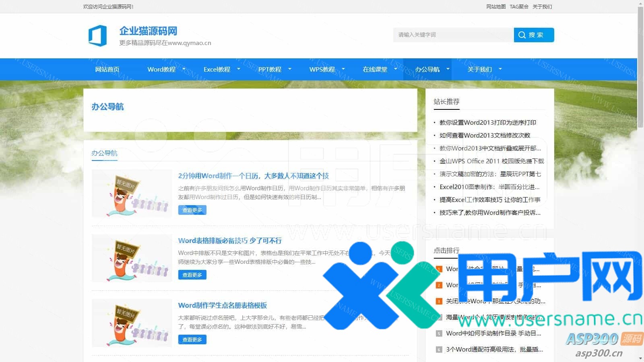
Task: Click the magnifier icon in the search button
Action: 522,35
